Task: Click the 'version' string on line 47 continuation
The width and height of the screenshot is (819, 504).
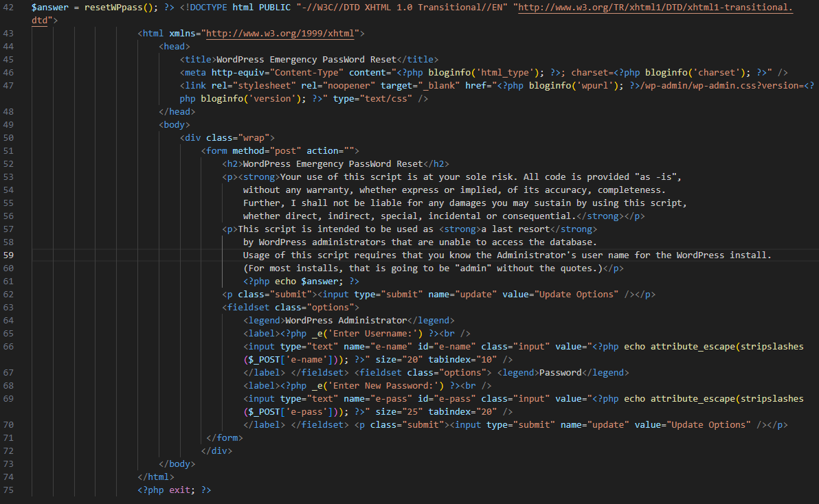Action: coord(271,99)
